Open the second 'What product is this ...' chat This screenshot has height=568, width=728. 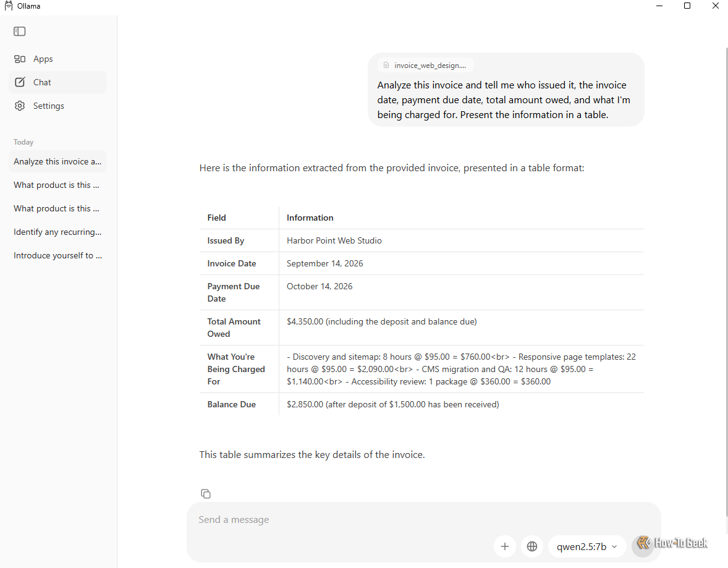pyautogui.click(x=57, y=208)
